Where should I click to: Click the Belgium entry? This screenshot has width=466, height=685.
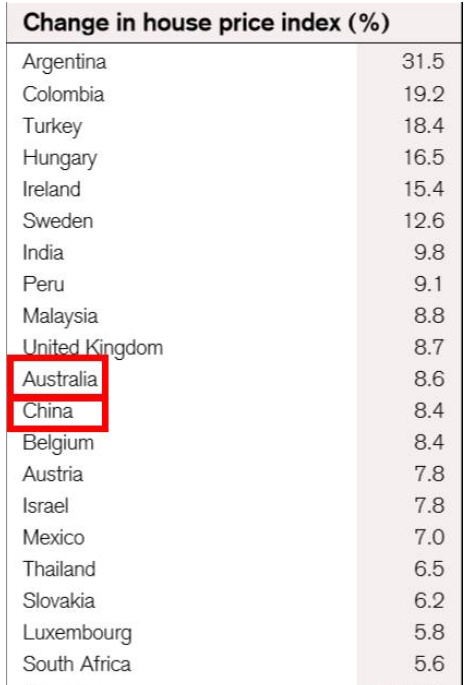(58, 443)
